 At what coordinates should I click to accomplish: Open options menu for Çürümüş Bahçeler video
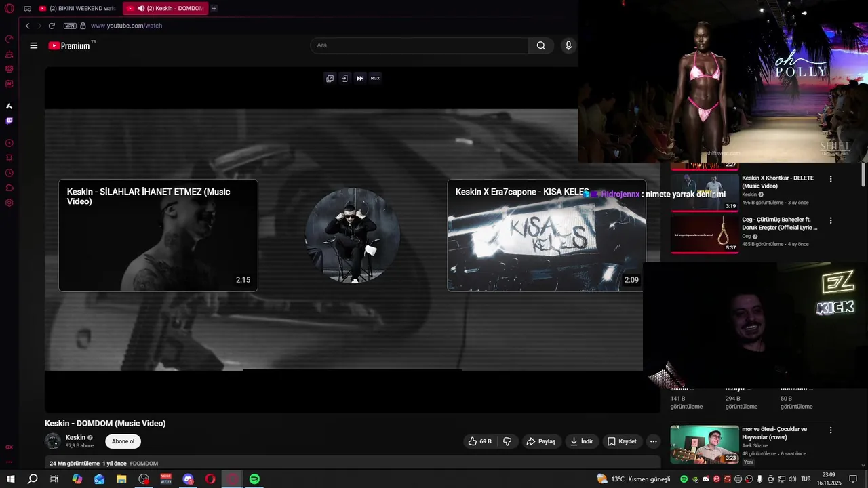click(831, 220)
